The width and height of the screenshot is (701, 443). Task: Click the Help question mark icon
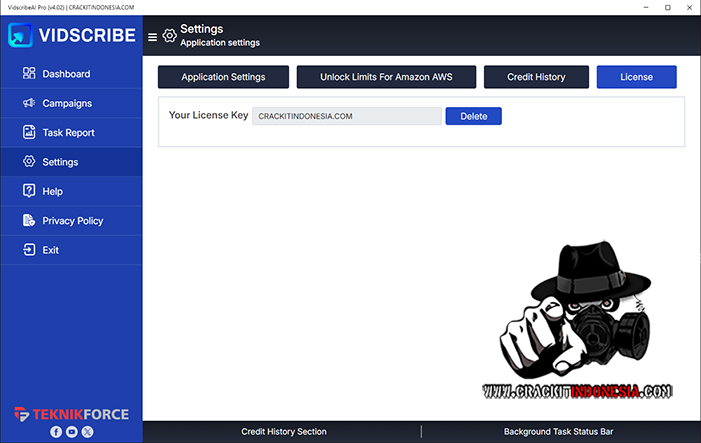point(29,191)
